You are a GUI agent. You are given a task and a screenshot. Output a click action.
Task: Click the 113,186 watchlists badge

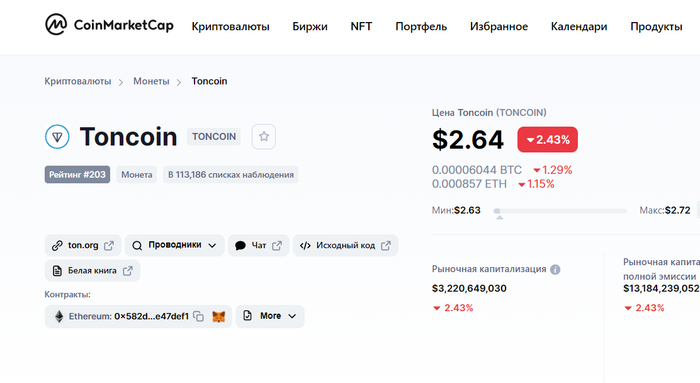point(231,175)
